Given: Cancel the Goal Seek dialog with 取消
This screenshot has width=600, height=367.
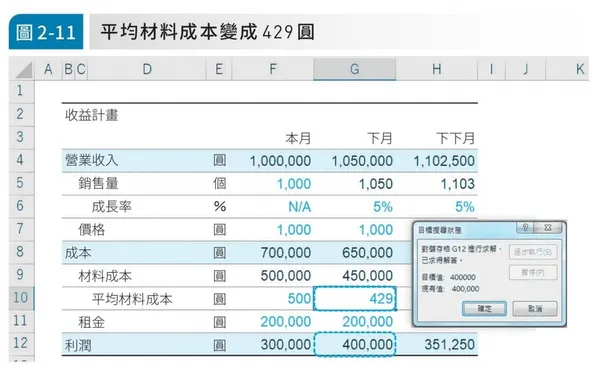Looking at the screenshot, I should (x=535, y=308).
